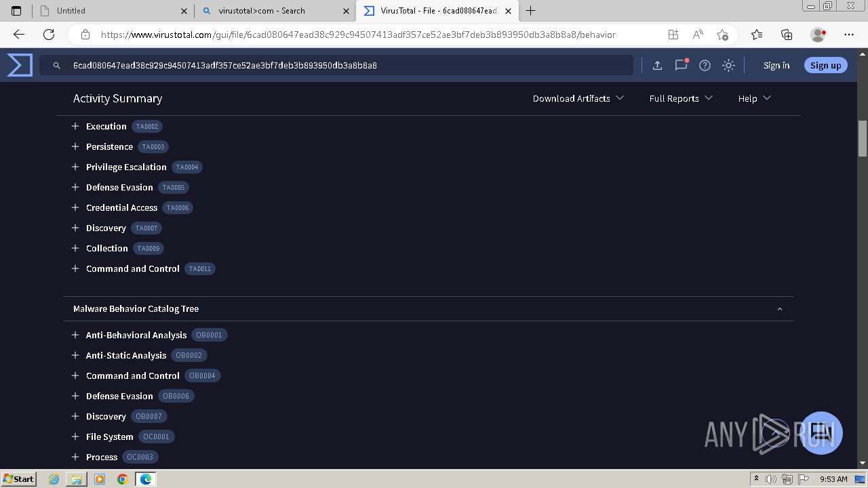Open the Collections icon

(787, 35)
